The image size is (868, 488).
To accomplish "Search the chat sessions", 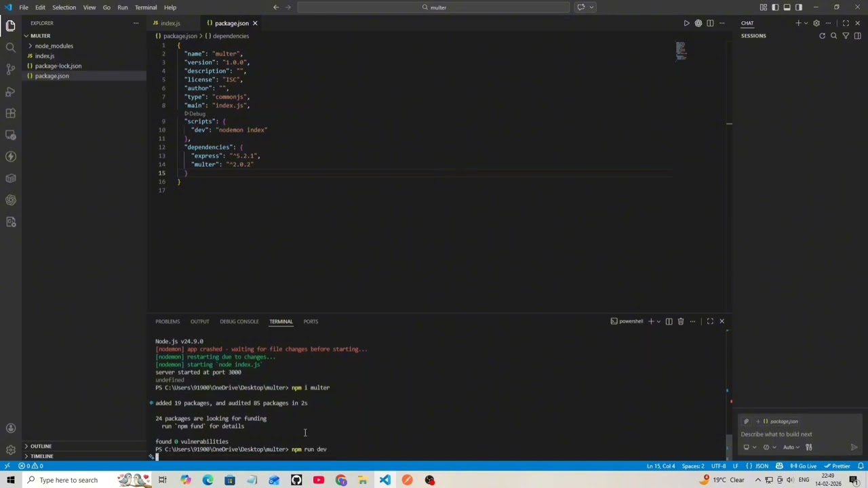I will click(834, 36).
